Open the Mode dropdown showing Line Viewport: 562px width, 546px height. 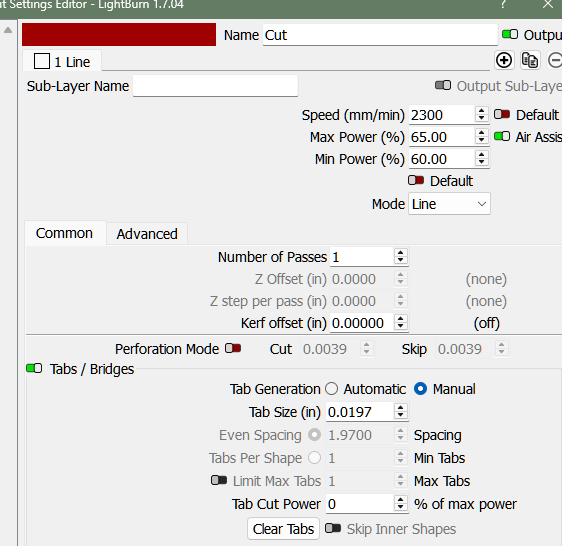pyautogui.click(x=449, y=204)
